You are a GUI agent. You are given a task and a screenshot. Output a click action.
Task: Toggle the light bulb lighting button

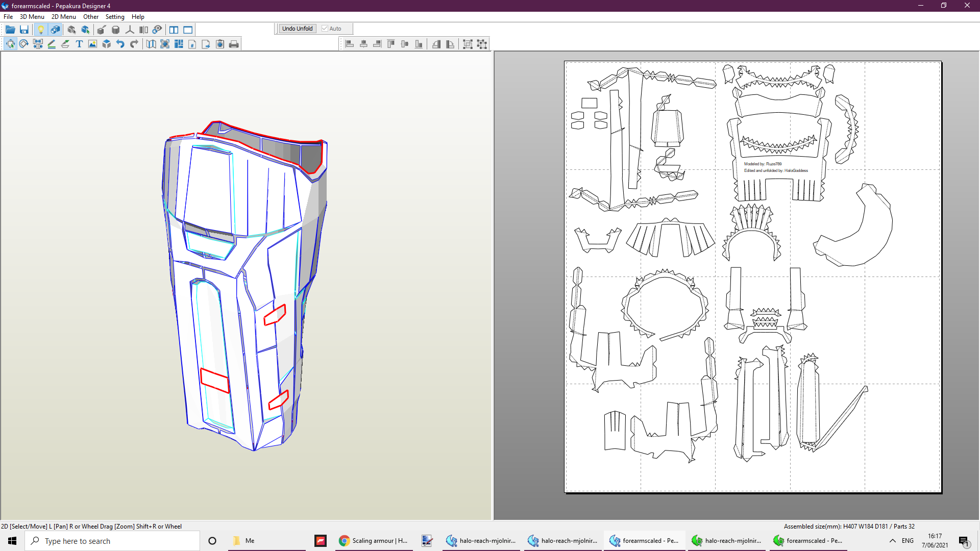click(41, 30)
